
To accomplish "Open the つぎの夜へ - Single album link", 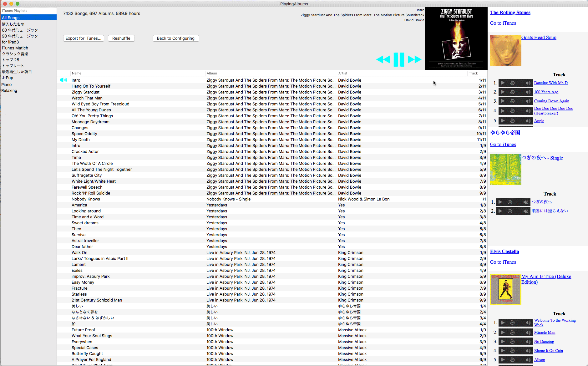I will [x=542, y=158].
